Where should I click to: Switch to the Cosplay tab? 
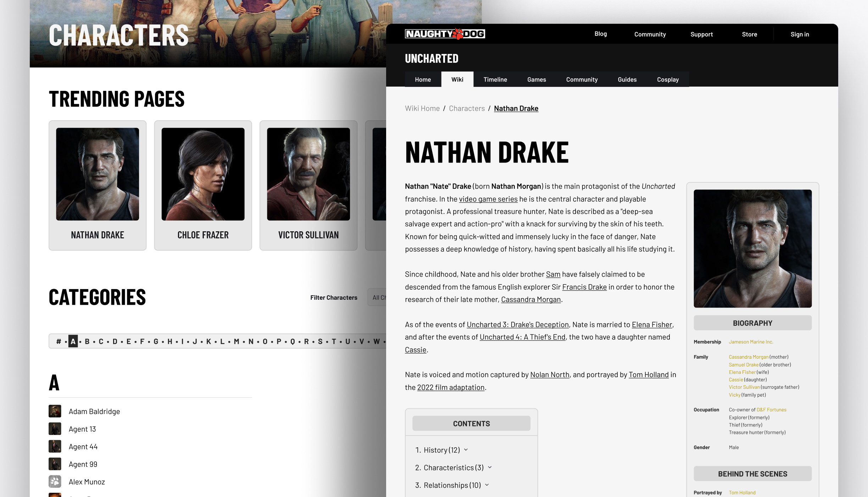tap(668, 79)
